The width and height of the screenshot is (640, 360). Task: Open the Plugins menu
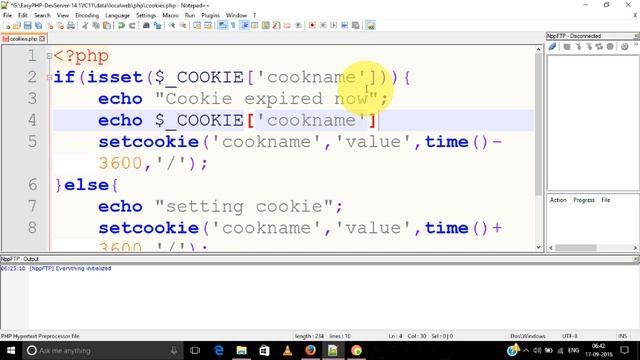pyautogui.click(x=211, y=15)
